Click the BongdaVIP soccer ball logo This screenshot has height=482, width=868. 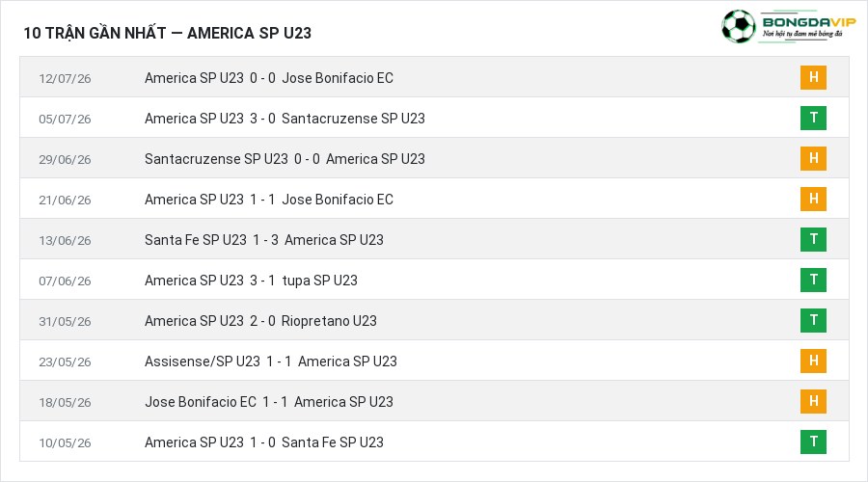point(738,26)
